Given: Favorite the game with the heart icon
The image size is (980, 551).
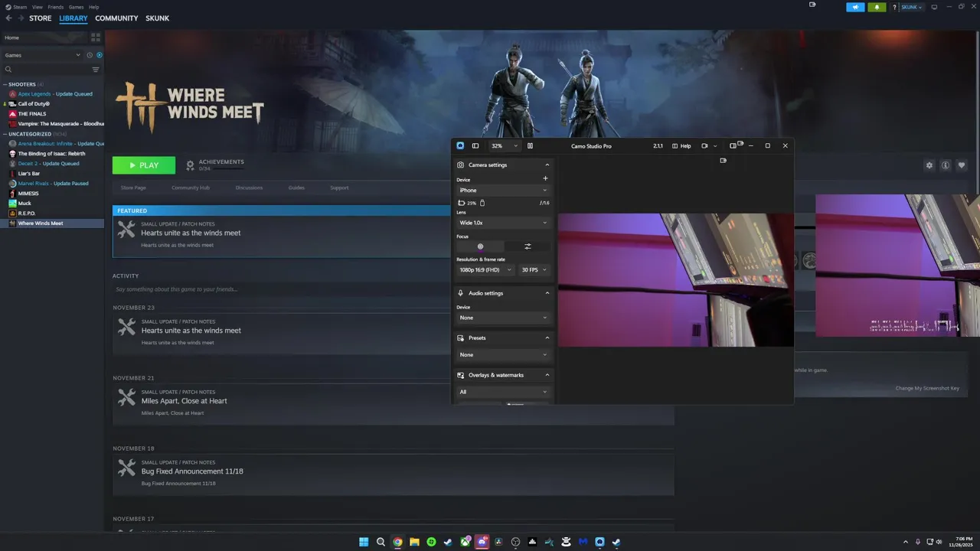Looking at the screenshot, I should pos(962,165).
